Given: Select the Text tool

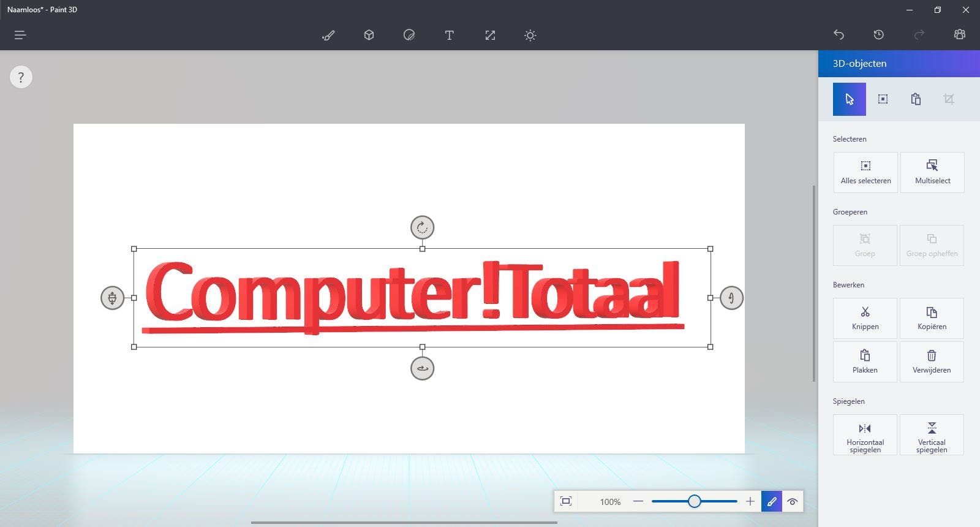Looking at the screenshot, I should [x=450, y=35].
